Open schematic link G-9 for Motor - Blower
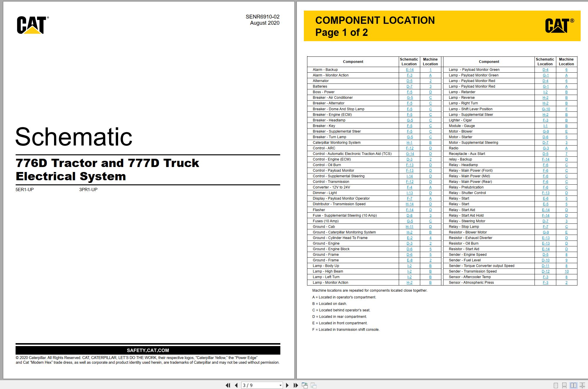The image size is (588, 389). click(546, 131)
